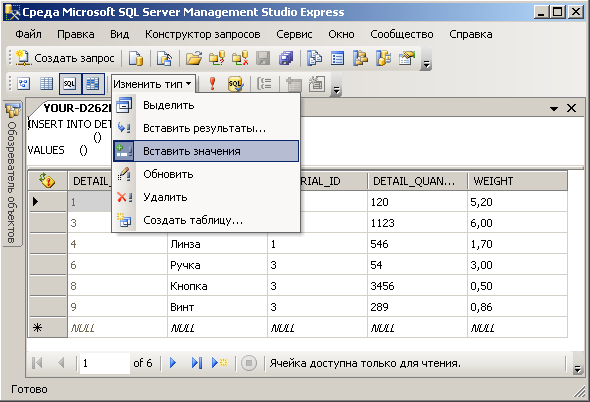Click the New database engine query icon

(136, 58)
